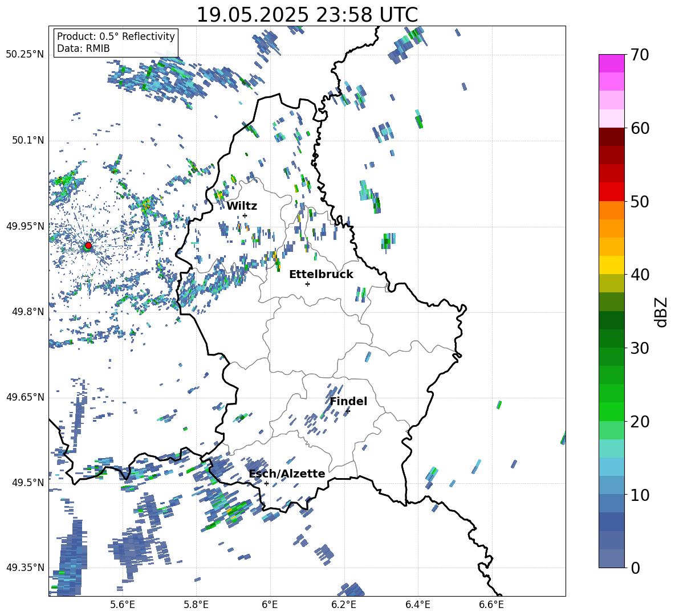Click the dBZ colorbar axis label
Viewport: 675px width, 616px height.
(x=662, y=312)
